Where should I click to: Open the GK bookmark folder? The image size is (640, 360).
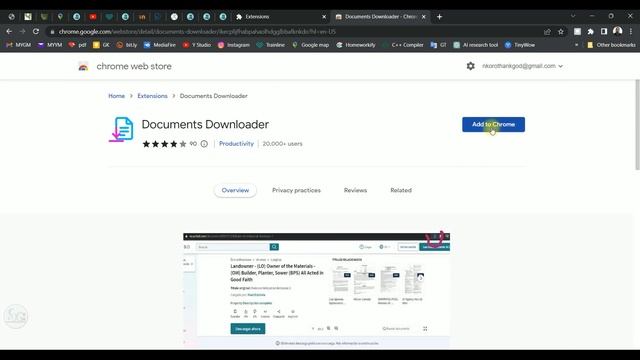tap(101, 45)
